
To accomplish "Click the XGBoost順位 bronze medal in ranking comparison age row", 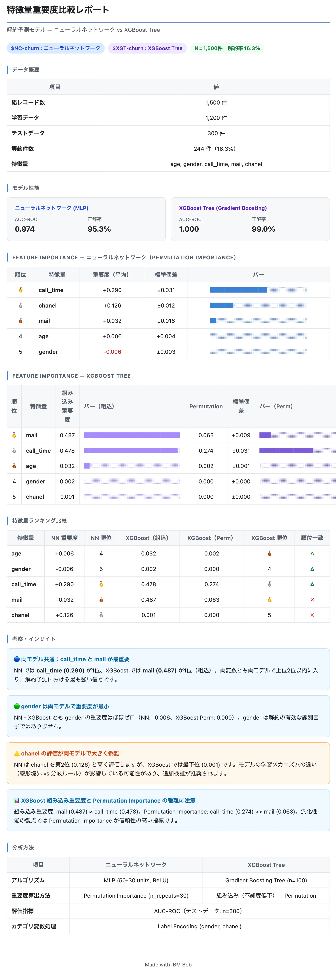I will click(x=270, y=554).
